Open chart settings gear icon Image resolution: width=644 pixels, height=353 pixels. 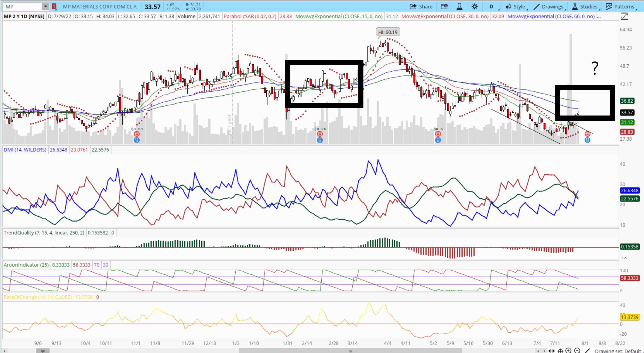pos(474,7)
